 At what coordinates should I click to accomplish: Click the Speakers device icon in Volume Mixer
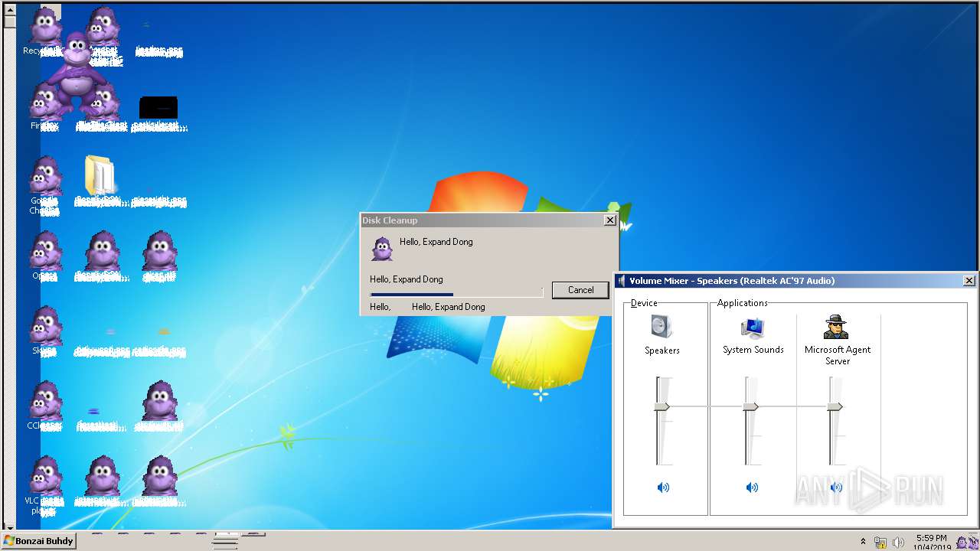point(661,327)
